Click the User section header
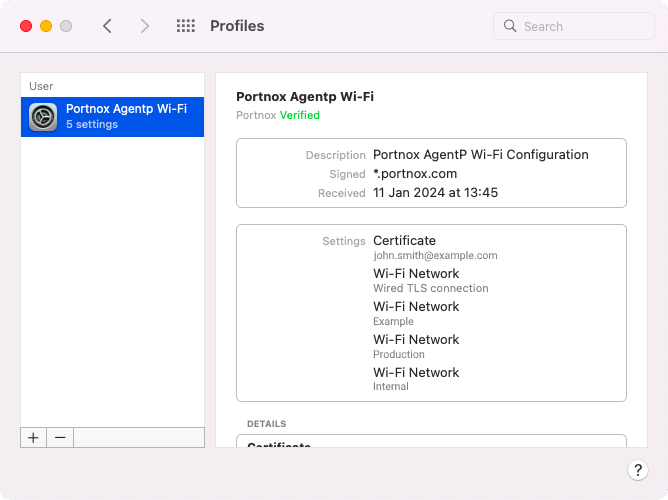Viewport: 668px width, 500px height. click(41, 86)
